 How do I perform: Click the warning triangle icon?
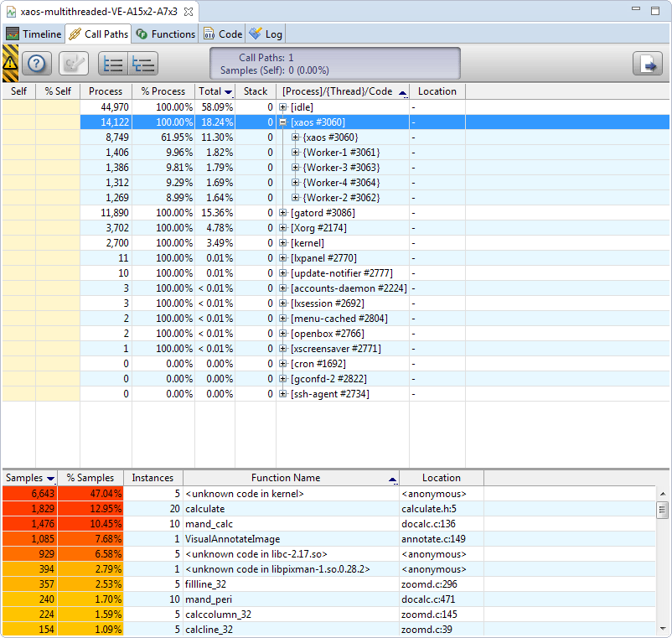(x=10, y=64)
